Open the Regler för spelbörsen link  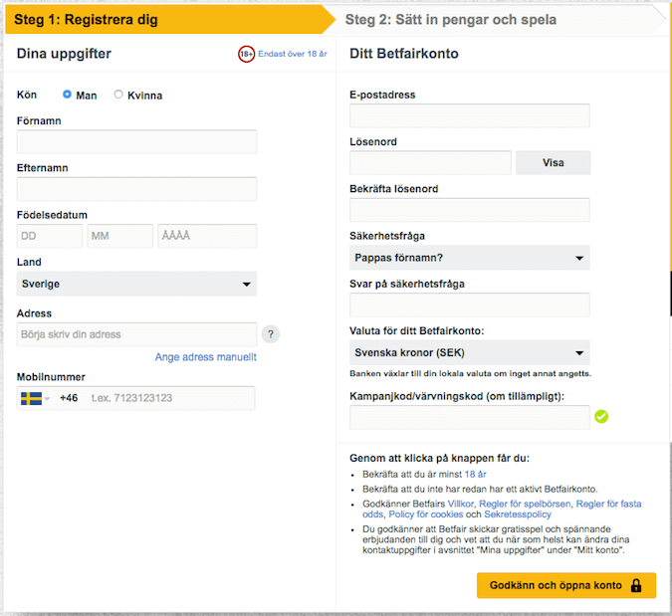(525, 504)
